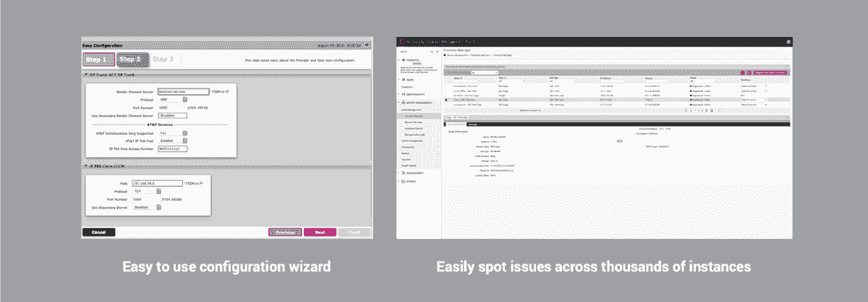Open the Use Secondary Server dropdown
Image resolution: width=868 pixels, height=302 pixels.
click(148, 206)
